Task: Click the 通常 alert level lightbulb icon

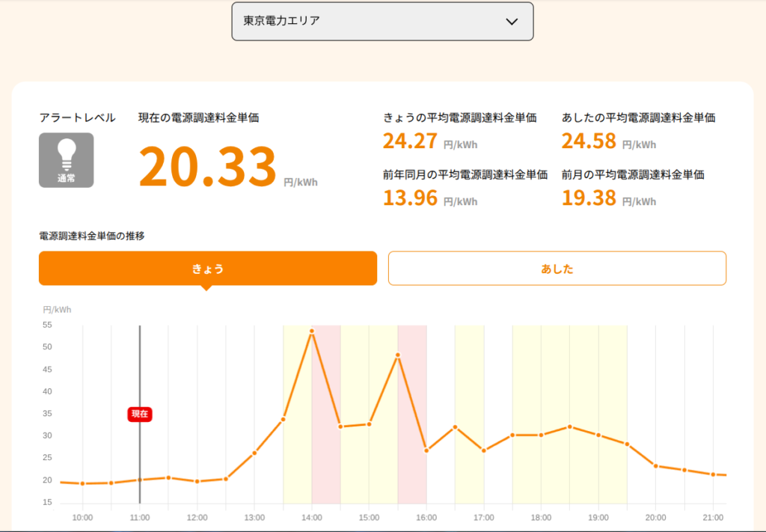Action: [x=67, y=160]
